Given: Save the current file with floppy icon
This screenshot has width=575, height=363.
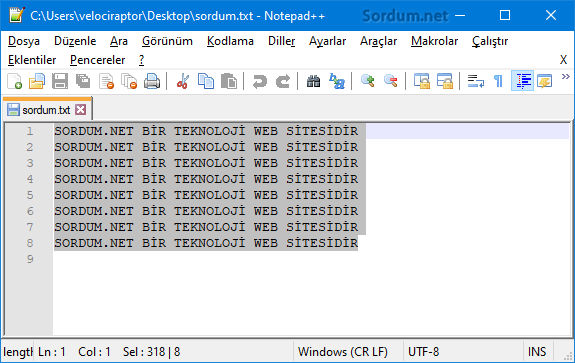Looking at the screenshot, I should tap(60, 81).
